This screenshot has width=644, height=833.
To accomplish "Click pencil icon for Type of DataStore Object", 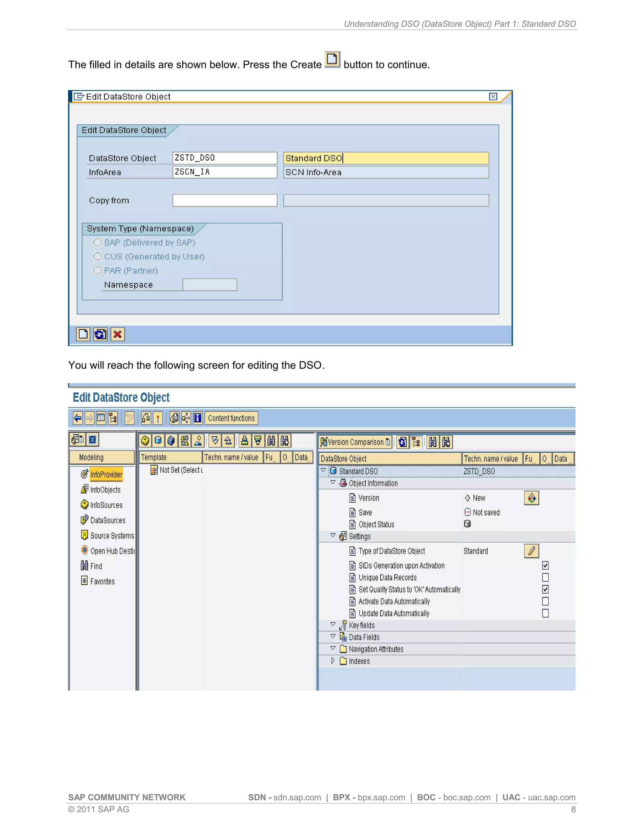I will click(531, 551).
